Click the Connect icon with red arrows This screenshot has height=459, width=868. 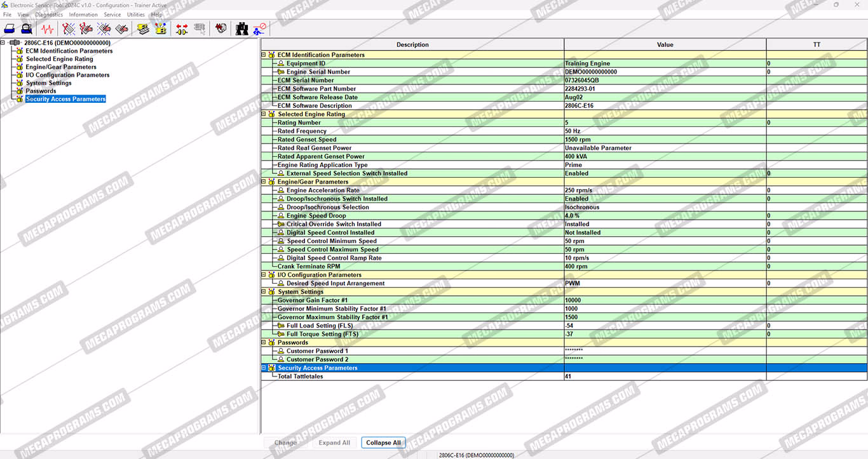(x=182, y=29)
